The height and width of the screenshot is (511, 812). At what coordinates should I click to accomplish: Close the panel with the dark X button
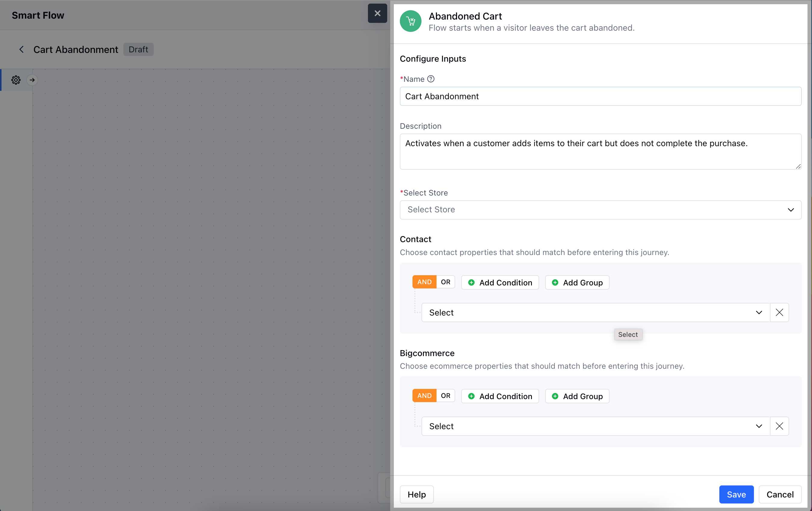click(377, 14)
